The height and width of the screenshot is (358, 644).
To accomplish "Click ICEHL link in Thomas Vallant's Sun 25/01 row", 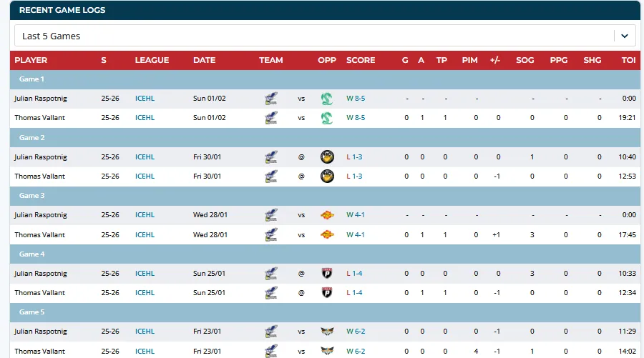I will point(145,292).
